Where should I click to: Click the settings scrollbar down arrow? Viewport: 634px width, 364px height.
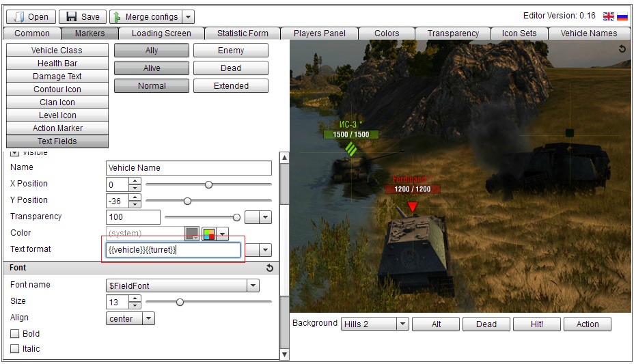[x=285, y=354]
